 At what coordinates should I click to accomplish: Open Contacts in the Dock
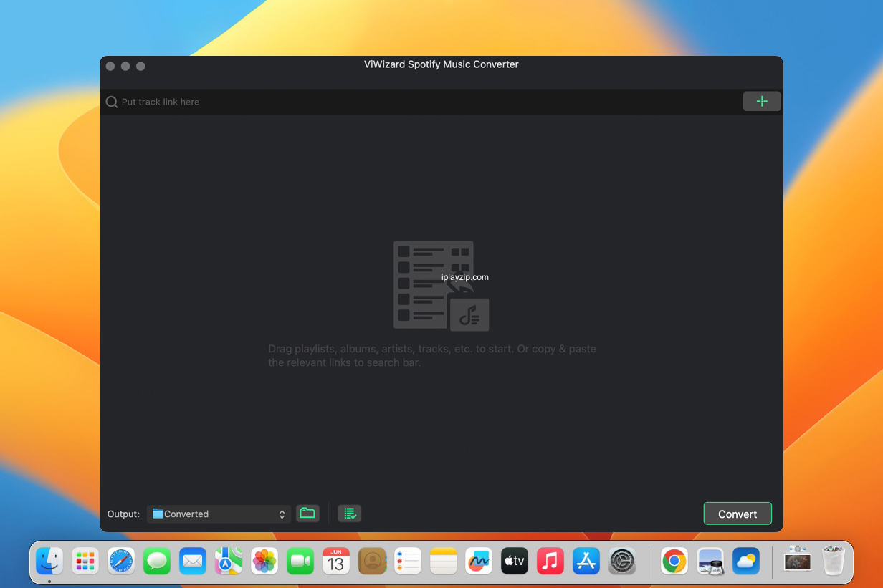(372, 562)
